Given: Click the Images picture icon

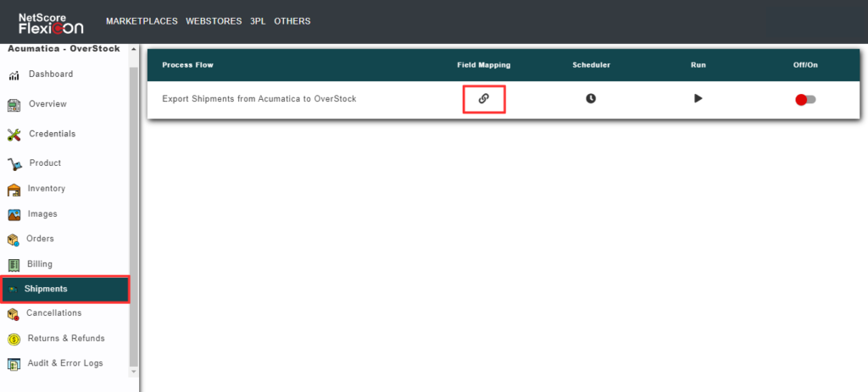Looking at the screenshot, I should click(14, 215).
